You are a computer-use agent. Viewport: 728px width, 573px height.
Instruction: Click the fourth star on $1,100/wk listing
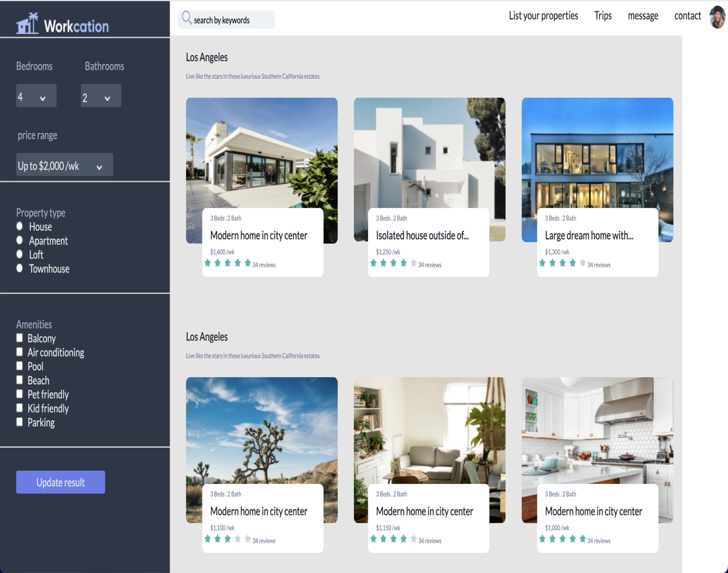[x=238, y=539]
